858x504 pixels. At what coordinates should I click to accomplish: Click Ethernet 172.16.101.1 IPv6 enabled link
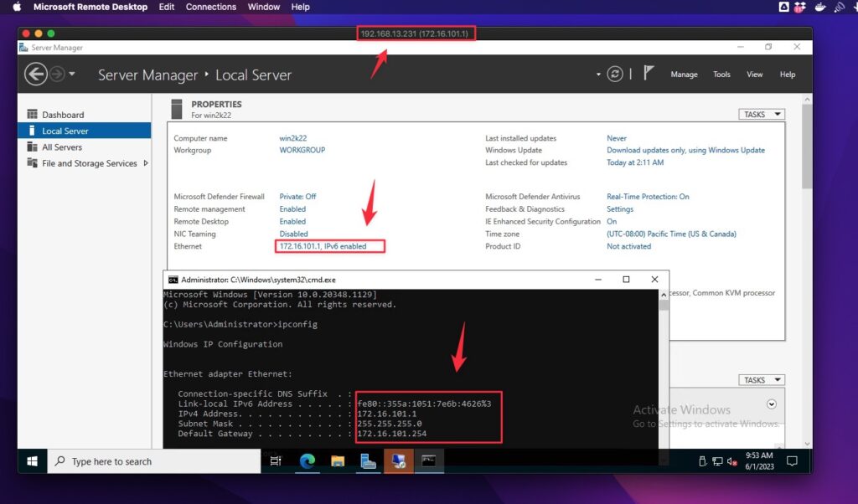(x=323, y=246)
